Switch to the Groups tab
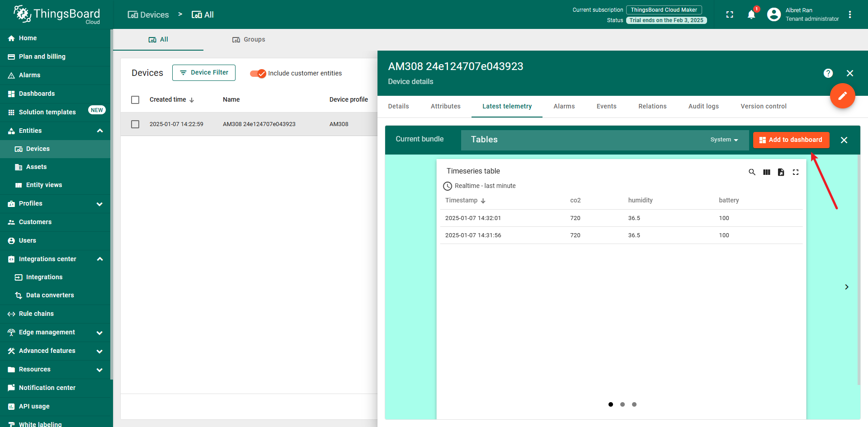Screen dimensions: 868x427 click(x=249, y=40)
